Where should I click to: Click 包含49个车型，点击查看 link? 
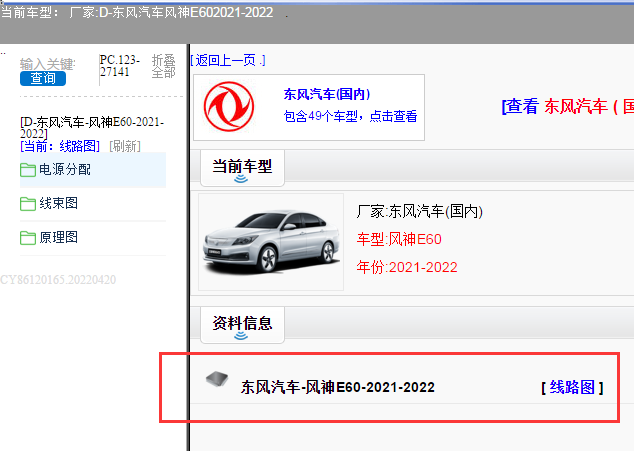click(x=350, y=116)
